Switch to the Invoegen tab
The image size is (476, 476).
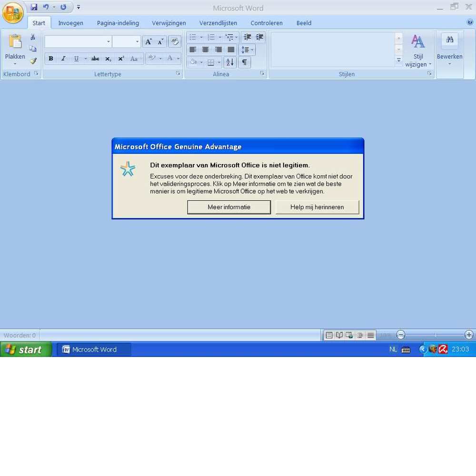[70, 23]
